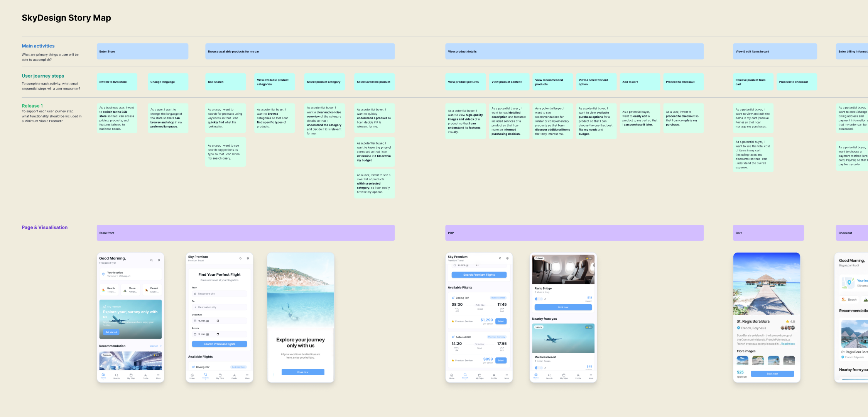Select the Add to cart journey step note
Image resolution: width=868 pixels, height=417 pixels.
pos(640,82)
